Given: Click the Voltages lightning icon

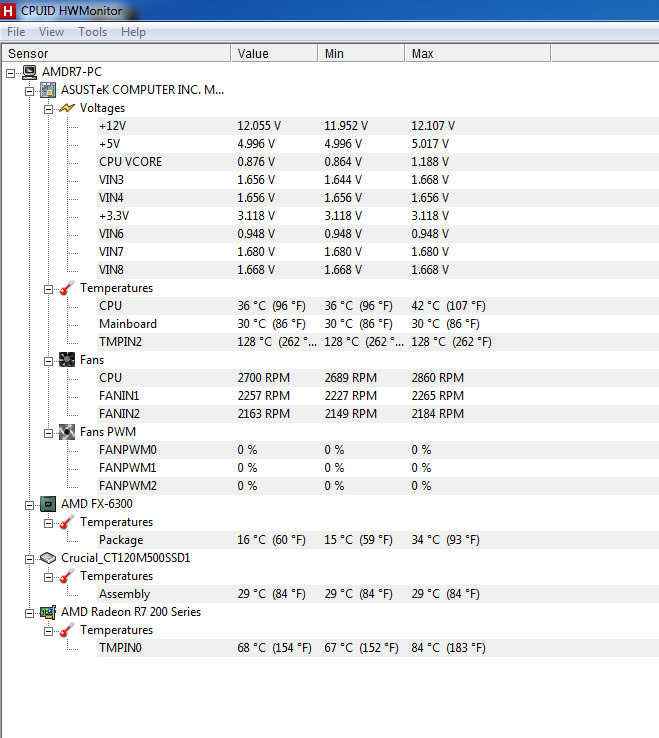Looking at the screenshot, I should [66, 108].
